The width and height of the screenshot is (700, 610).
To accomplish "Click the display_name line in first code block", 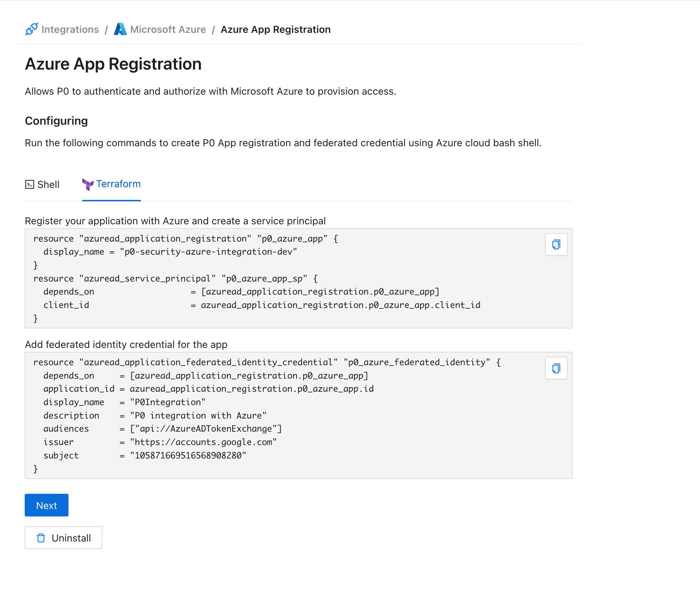I will (169, 252).
